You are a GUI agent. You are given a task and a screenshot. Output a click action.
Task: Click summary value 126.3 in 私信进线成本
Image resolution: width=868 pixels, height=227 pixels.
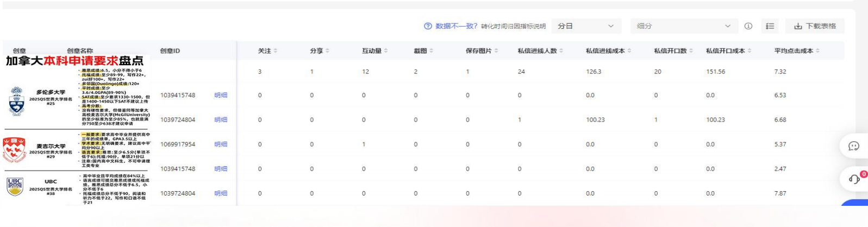point(594,71)
